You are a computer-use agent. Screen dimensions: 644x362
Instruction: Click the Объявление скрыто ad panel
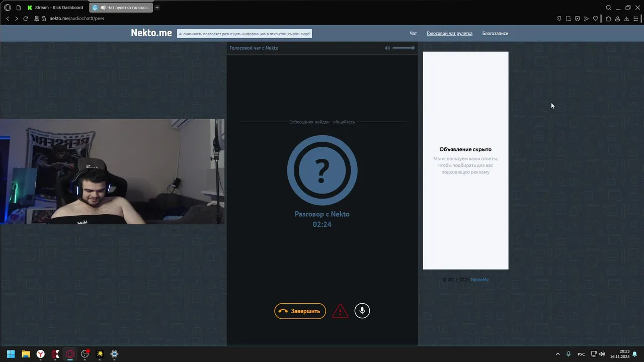[465, 160]
